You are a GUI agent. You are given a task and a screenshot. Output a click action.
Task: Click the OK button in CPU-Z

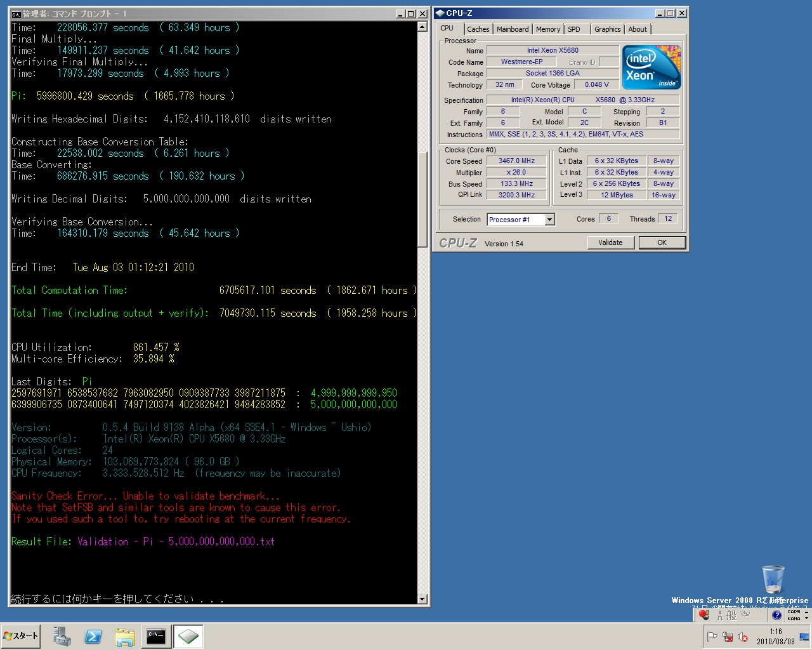662,242
